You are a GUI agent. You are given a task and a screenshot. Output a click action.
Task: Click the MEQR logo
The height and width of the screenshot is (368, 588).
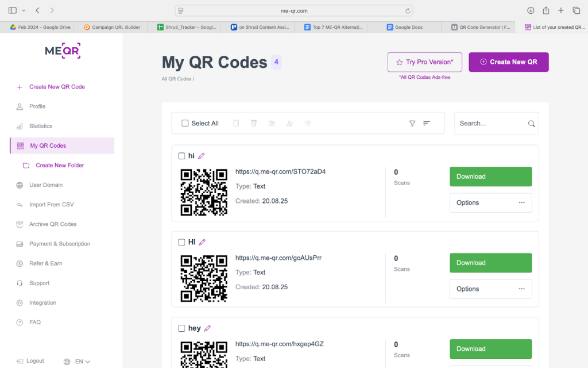pos(63,51)
